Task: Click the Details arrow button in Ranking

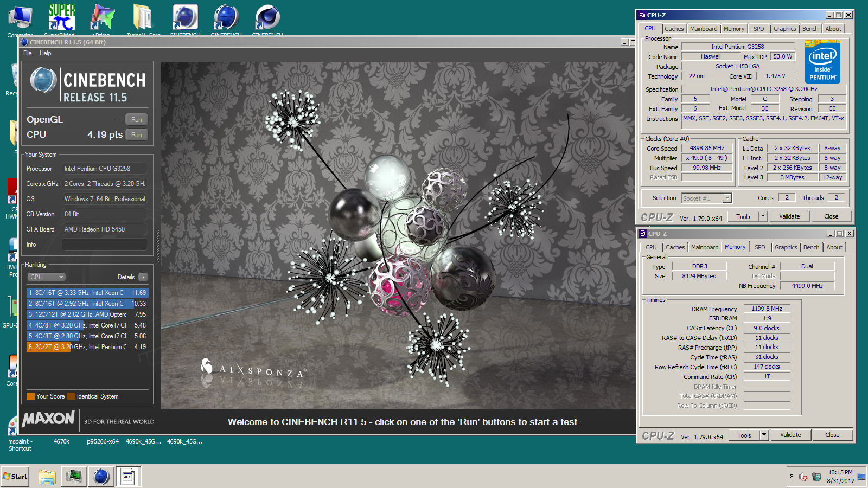Action: (143, 277)
